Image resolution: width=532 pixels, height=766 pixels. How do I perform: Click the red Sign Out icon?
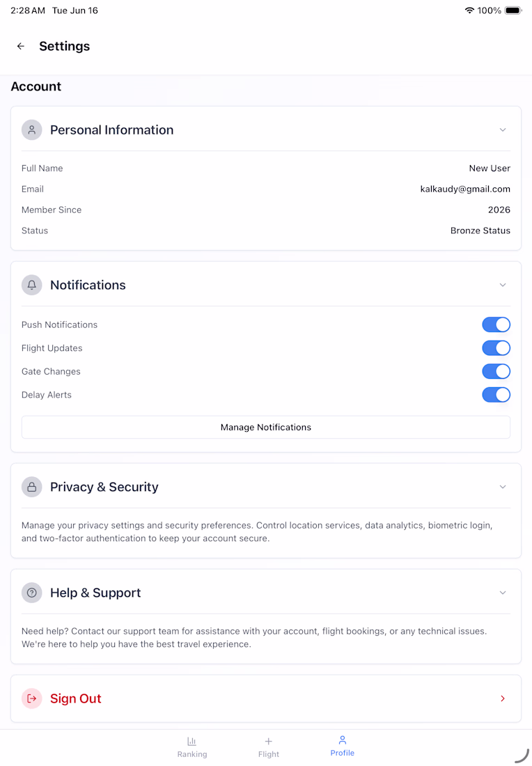32,698
